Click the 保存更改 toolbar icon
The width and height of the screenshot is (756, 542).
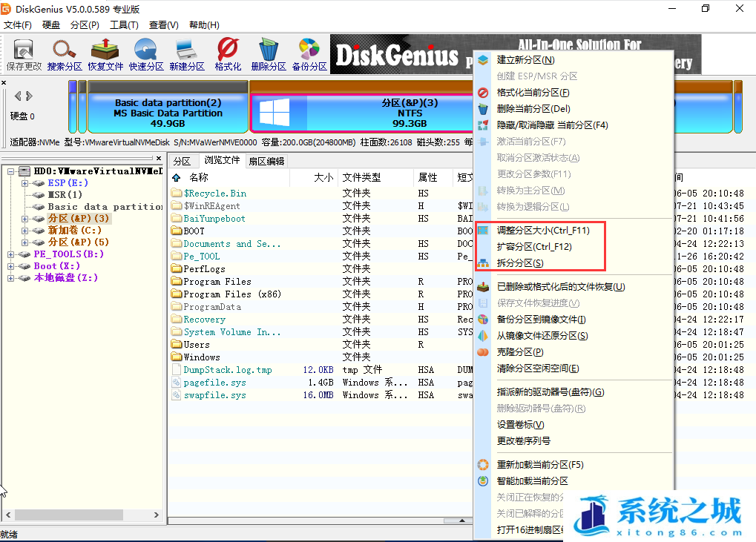pos(24,54)
